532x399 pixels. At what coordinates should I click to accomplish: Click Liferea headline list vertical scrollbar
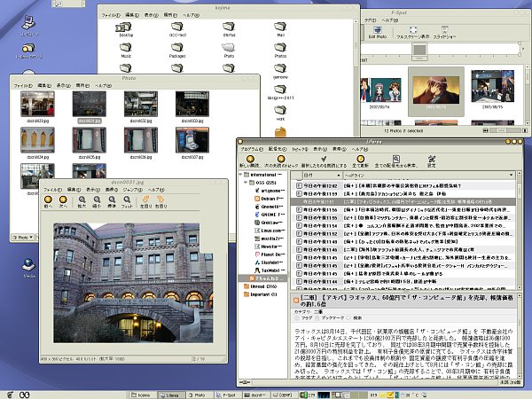click(519, 231)
